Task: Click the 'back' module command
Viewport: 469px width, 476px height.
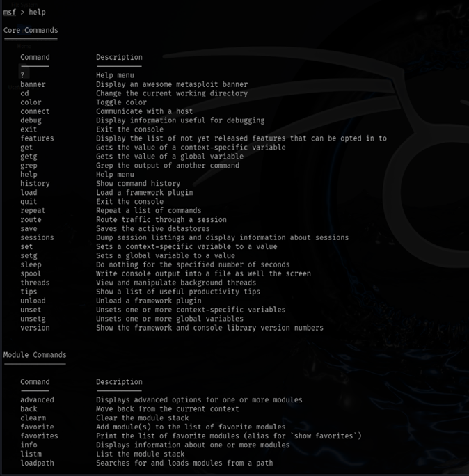Action: coord(29,409)
